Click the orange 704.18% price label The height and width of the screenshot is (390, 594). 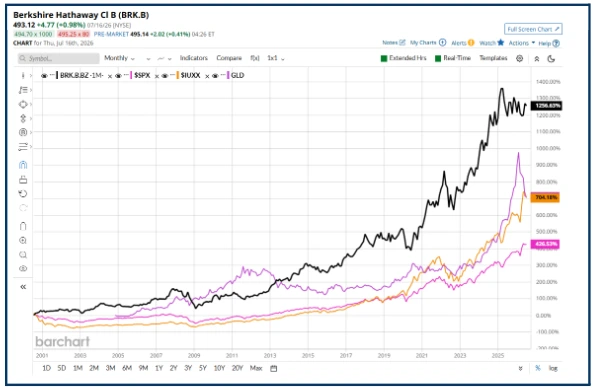tap(545, 197)
